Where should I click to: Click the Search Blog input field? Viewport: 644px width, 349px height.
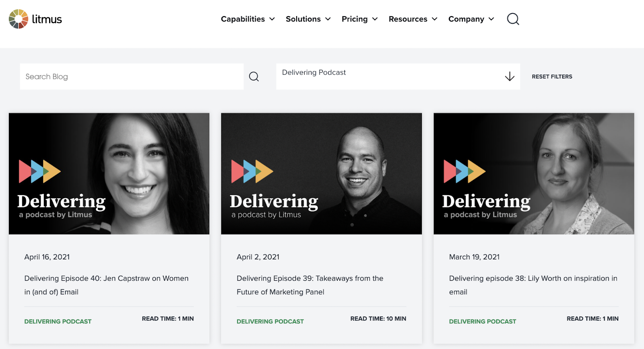[132, 76]
